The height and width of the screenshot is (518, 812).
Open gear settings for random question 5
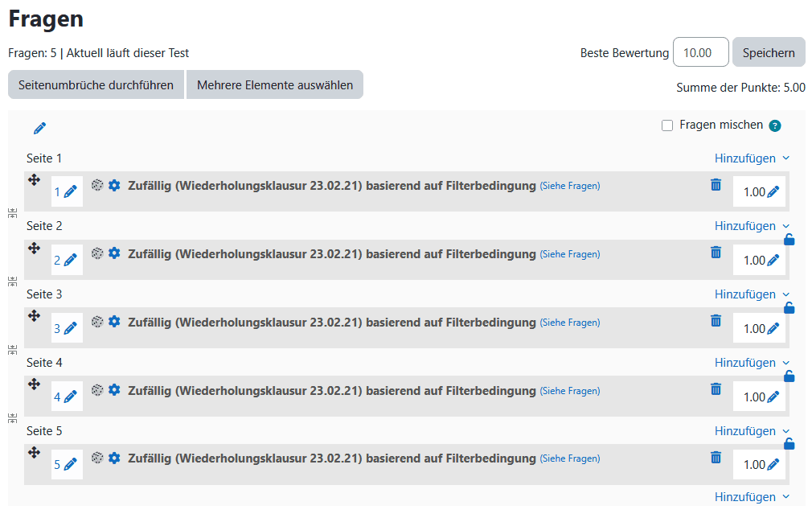tap(114, 458)
